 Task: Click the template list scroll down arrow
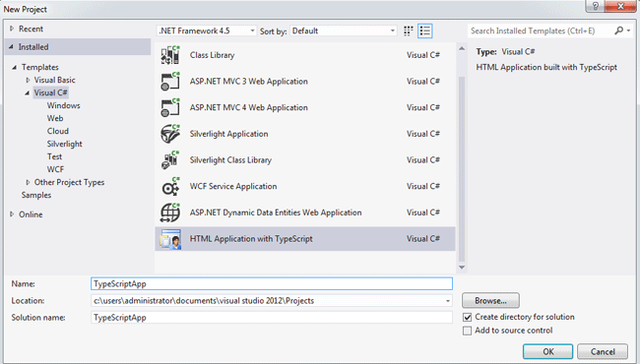coord(462,268)
